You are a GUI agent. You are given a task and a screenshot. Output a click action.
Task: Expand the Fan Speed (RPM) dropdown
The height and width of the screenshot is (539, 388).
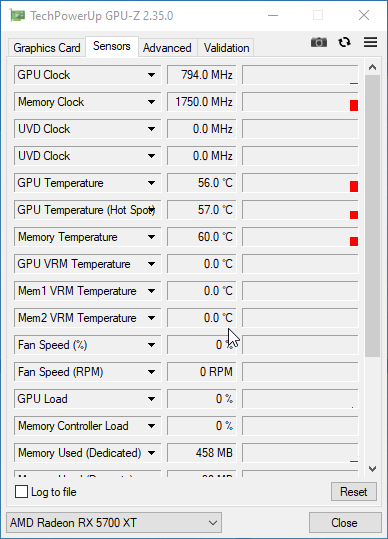151,372
